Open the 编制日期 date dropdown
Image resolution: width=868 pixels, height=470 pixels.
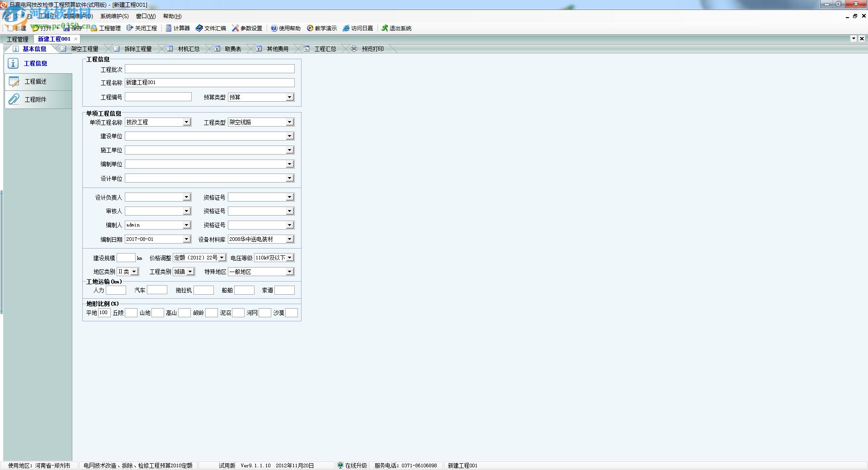click(187, 239)
